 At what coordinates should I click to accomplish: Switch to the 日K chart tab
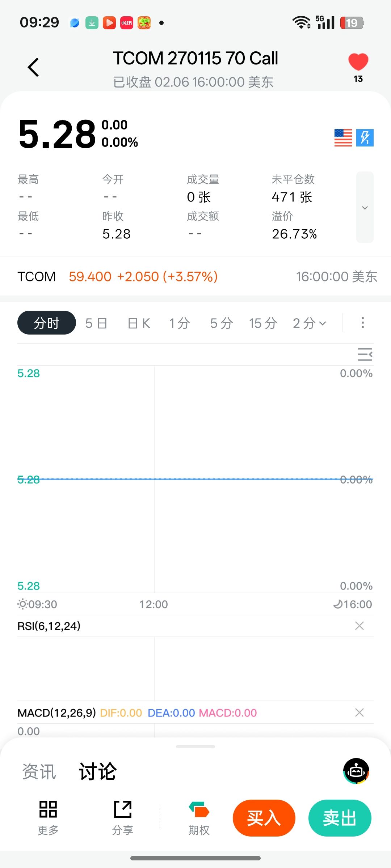139,323
